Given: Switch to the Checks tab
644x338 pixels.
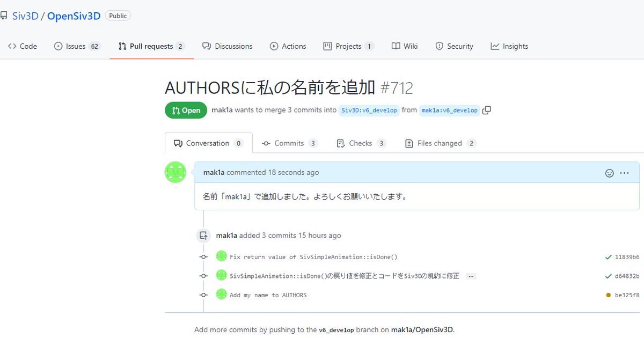Looking at the screenshot, I should 361,143.
